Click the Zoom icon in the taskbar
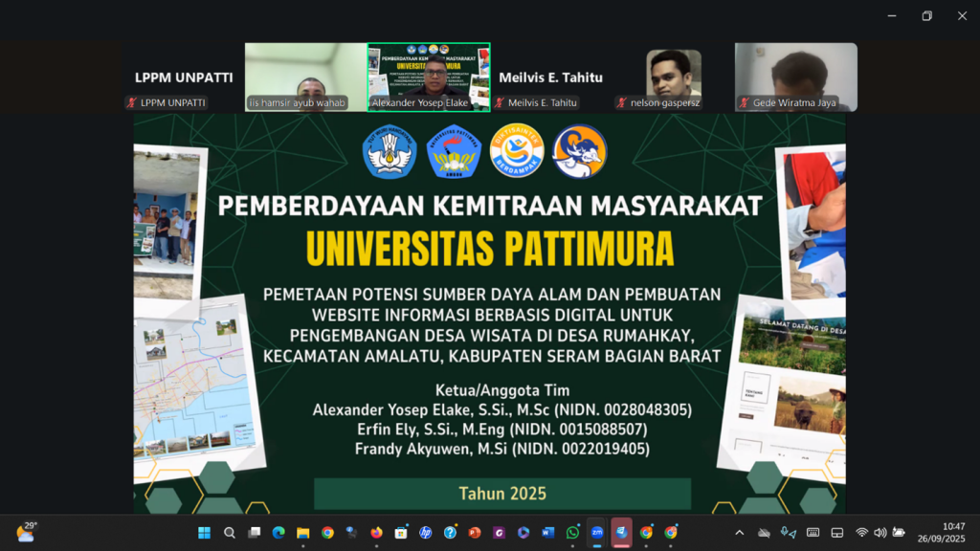980x551 pixels. pos(596,533)
